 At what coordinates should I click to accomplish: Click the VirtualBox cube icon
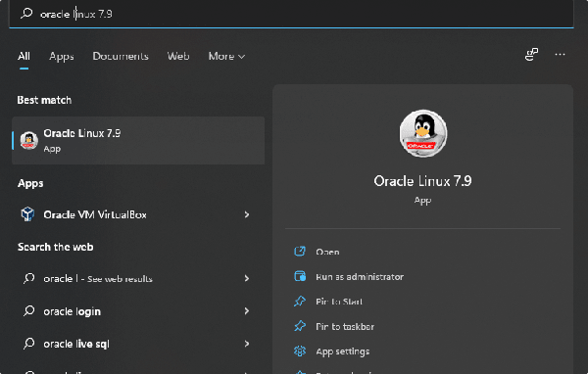(27, 214)
